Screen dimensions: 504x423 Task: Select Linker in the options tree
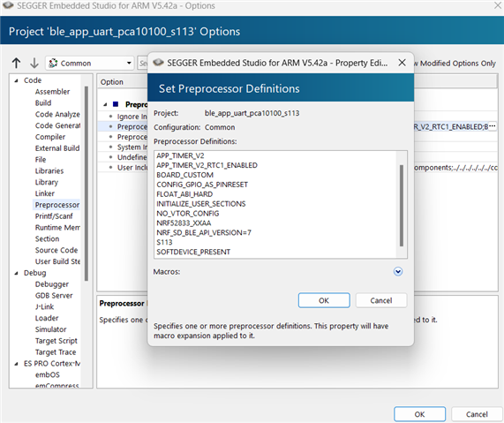click(45, 193)
